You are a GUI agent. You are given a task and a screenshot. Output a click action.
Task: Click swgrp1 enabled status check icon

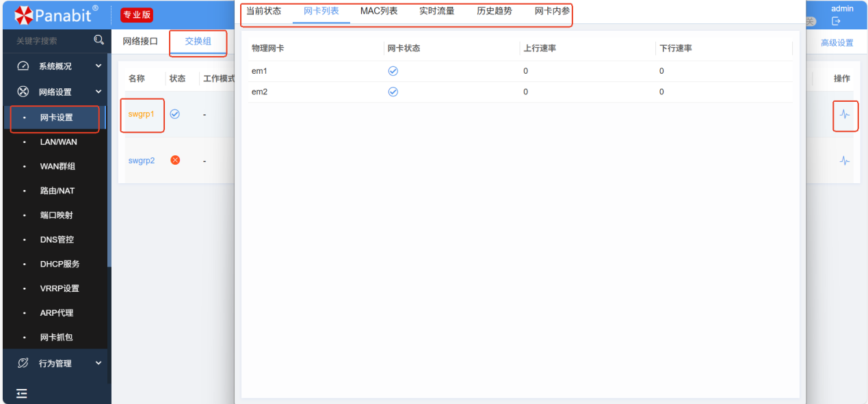tap(175, 114)
